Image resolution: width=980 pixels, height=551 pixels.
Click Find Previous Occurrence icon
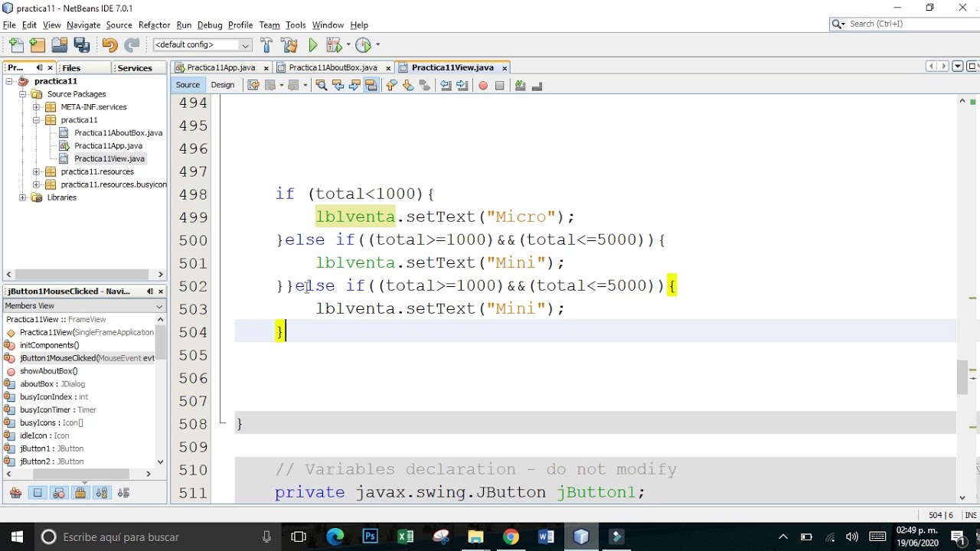point(338,86)
